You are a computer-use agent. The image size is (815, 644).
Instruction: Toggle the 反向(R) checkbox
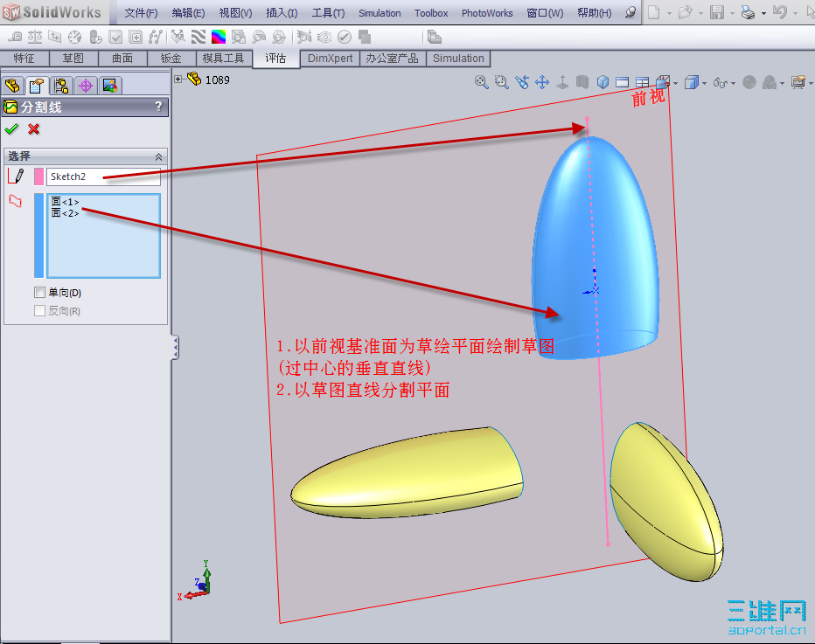39,310
